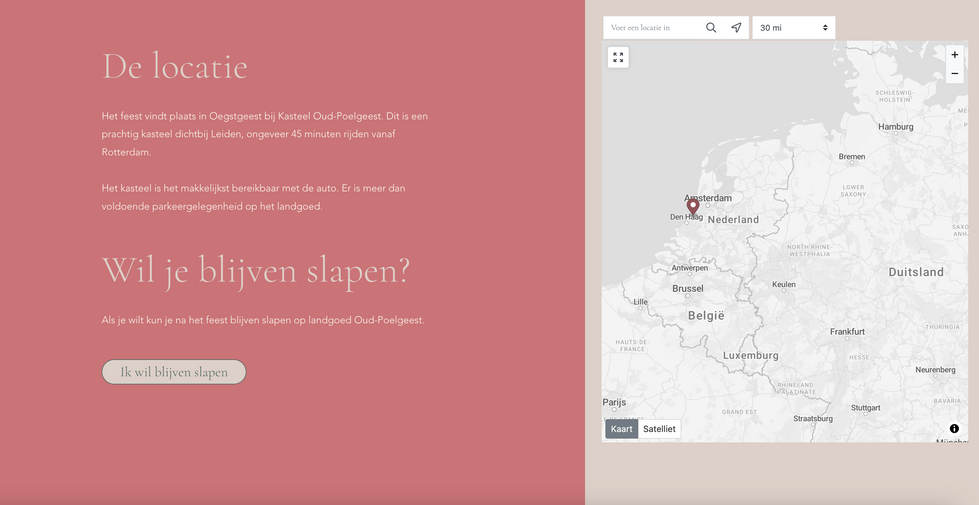Click the paragraph about parkeergelegenheid
Screen dimensions: 979x505
coord(253,197)
